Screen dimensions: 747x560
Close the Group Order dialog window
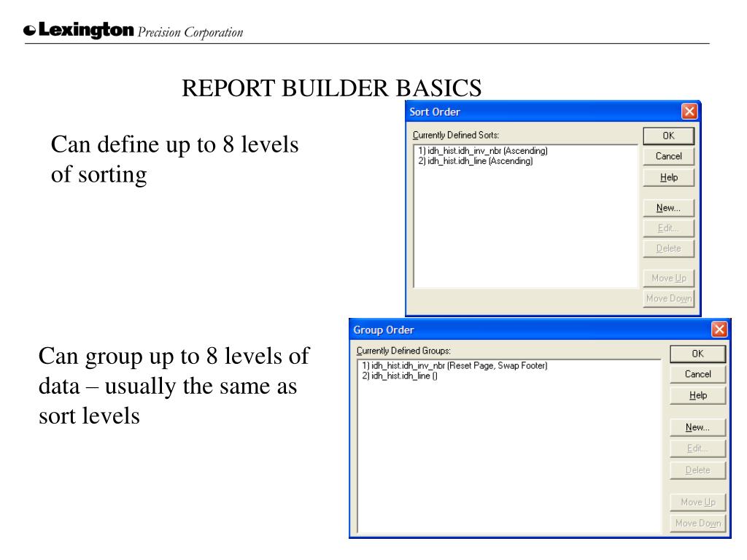coord(719,330)
